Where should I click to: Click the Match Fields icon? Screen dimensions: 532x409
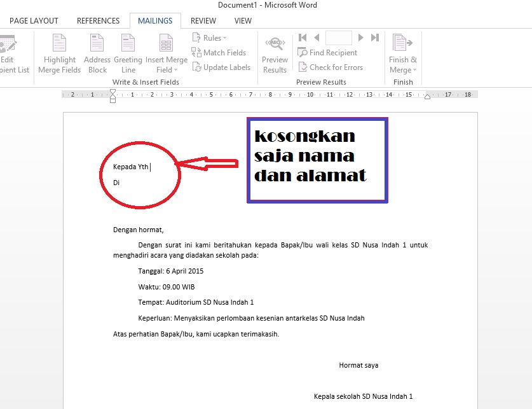click(x=196, y=52)
